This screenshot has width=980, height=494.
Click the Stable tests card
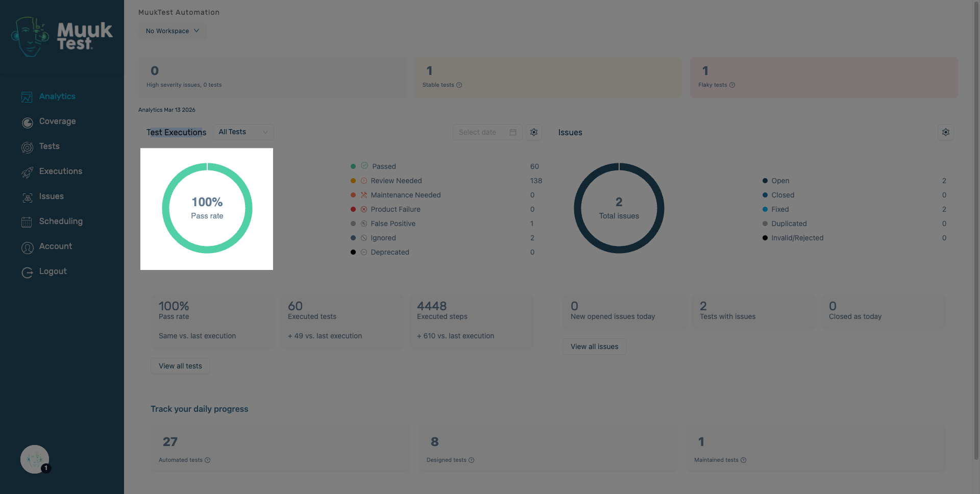click(x=548, y=78)
